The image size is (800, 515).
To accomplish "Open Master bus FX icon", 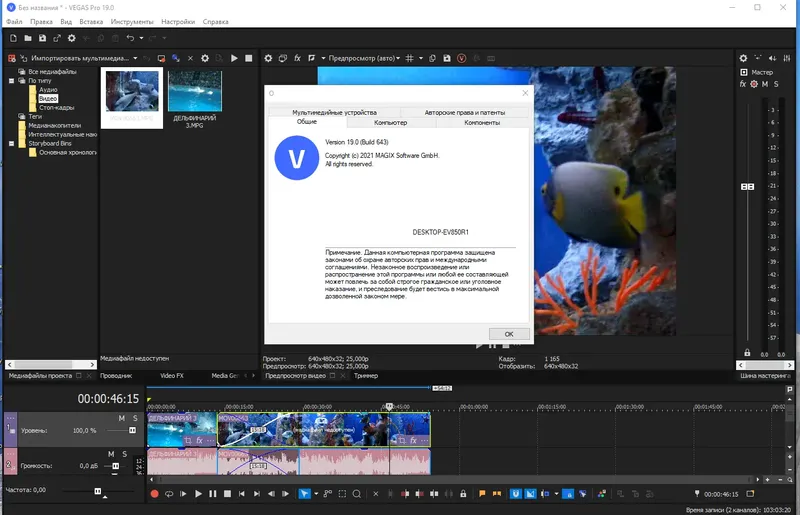I will tap(743, 84).
